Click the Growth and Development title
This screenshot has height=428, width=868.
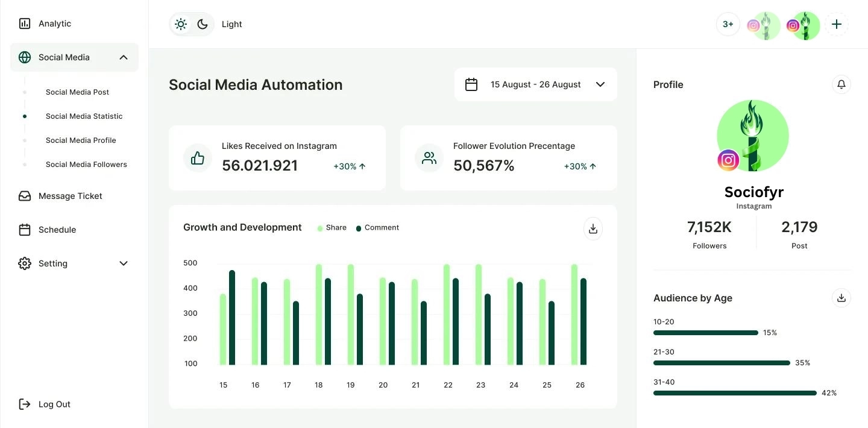click(242, 227)
